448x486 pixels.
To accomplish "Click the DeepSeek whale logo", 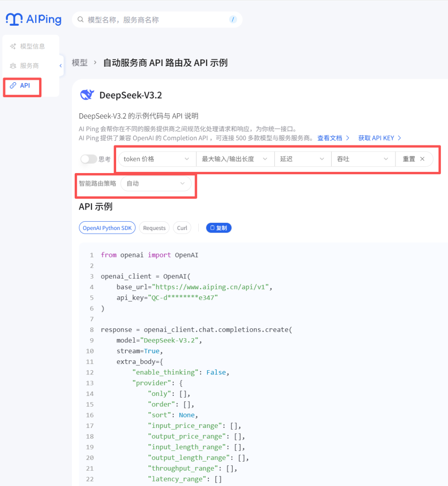I will tap(87, 95).
